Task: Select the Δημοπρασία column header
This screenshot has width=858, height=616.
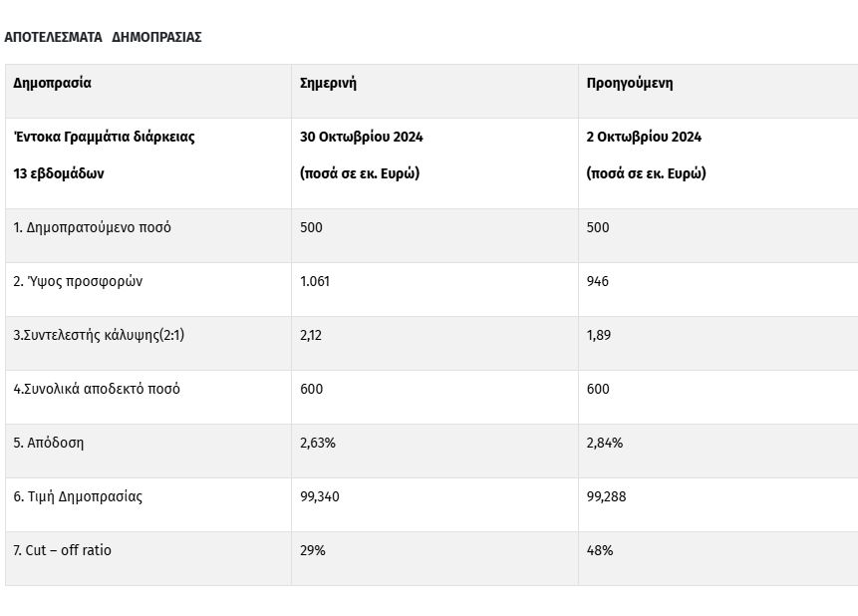Action: click(52, 83)
